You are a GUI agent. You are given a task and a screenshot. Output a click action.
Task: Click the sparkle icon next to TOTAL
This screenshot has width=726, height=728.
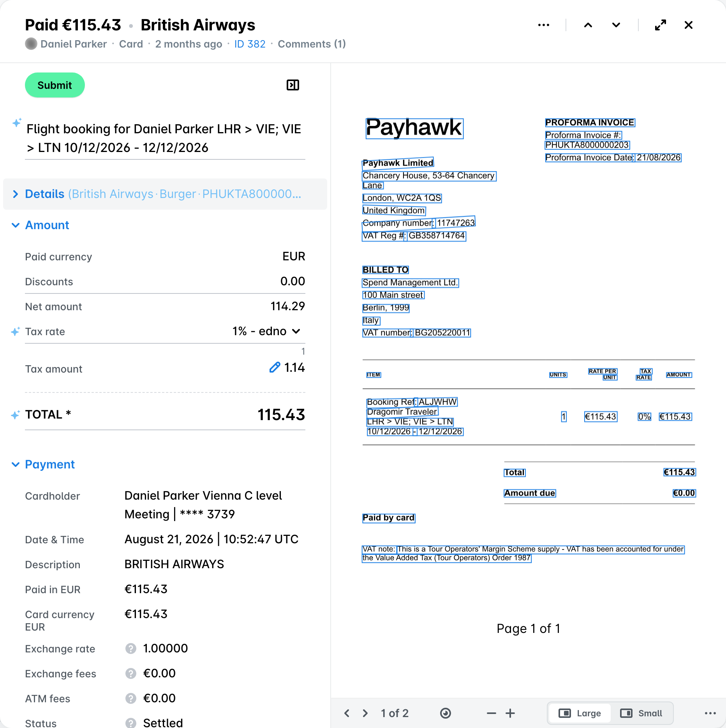click(15, 415)
